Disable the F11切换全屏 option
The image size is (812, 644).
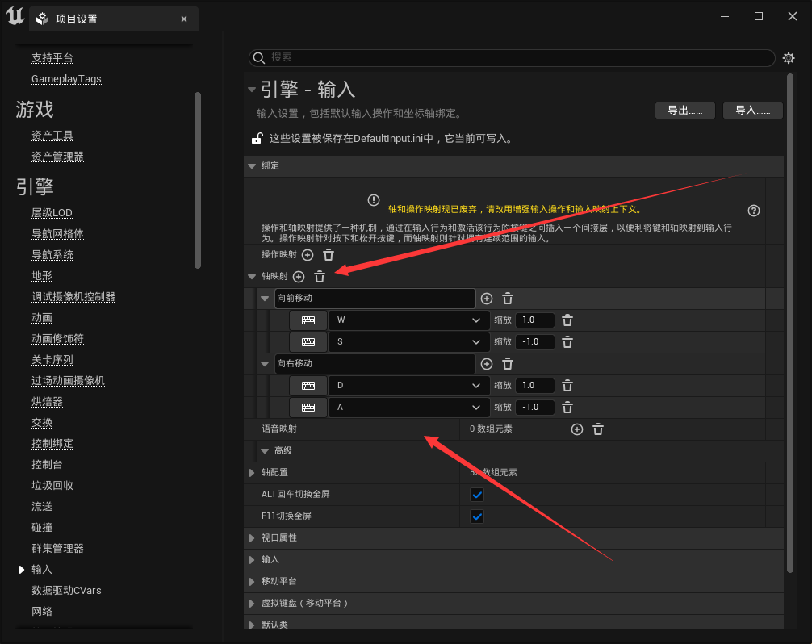[x=476, y=516]
